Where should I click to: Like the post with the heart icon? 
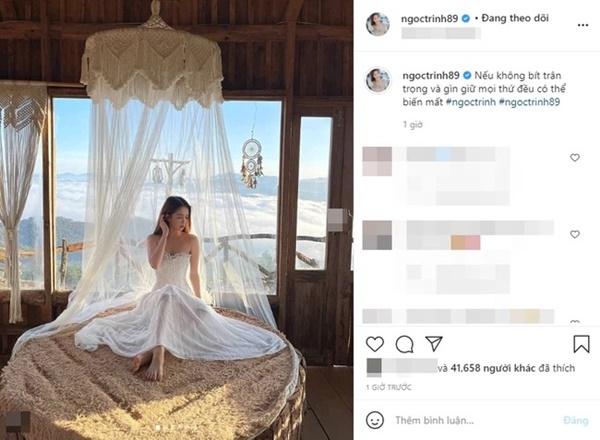(375, 344)
